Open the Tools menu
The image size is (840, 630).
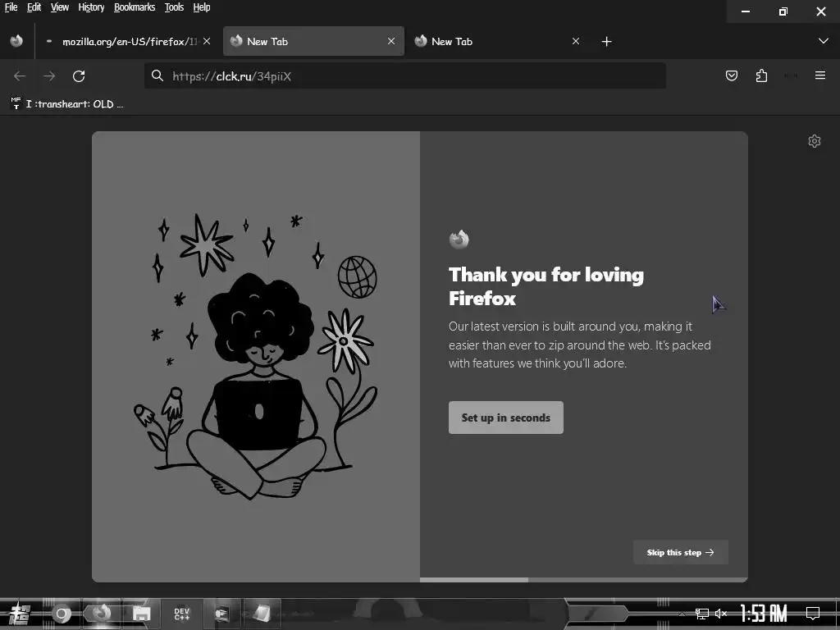174,7
